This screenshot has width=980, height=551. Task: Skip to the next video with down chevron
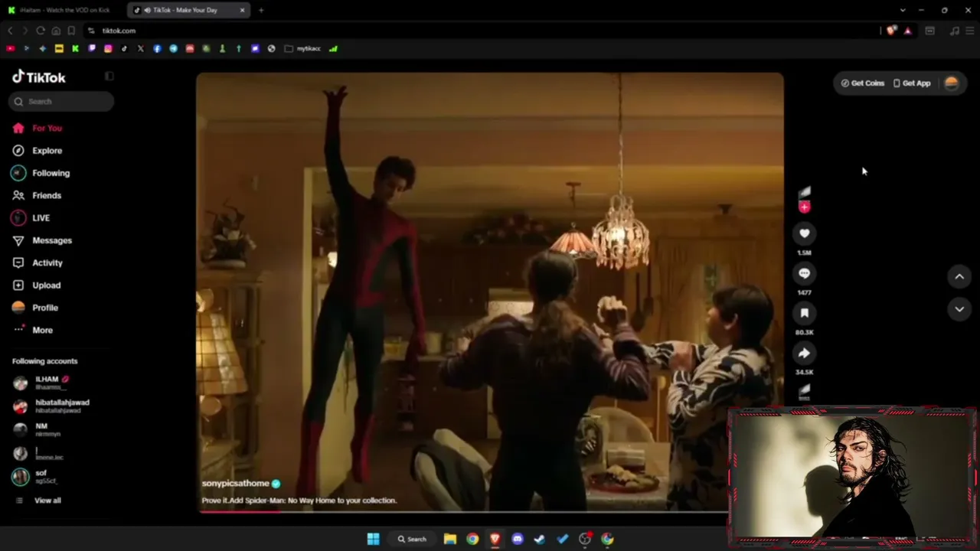pos(959,309)
